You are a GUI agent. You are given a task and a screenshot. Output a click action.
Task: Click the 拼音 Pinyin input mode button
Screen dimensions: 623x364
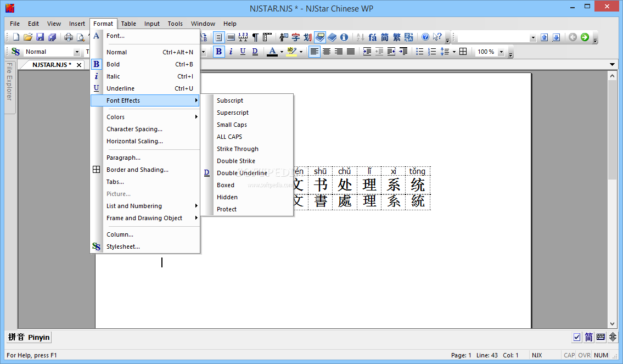click(29, 337)
